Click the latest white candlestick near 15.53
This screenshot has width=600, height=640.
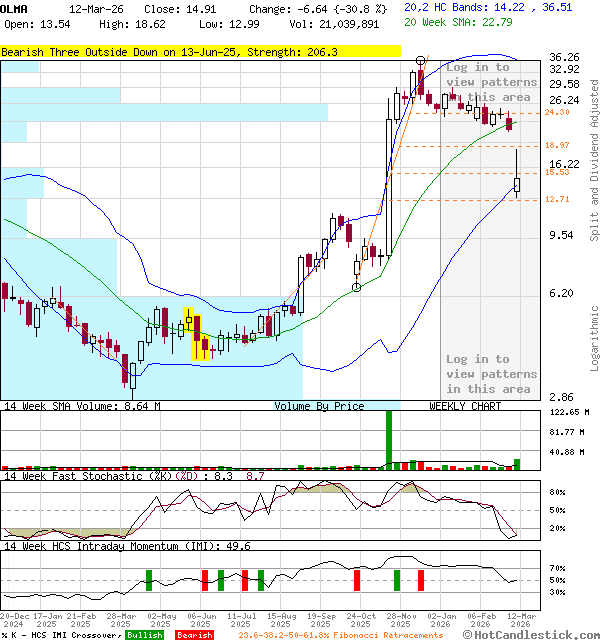[x=517, y=184]
